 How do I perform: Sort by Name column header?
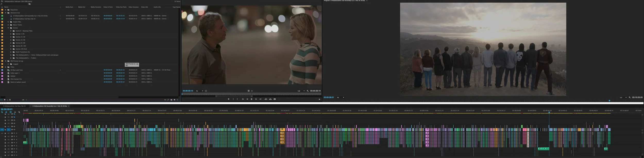[x=6, y=7]
